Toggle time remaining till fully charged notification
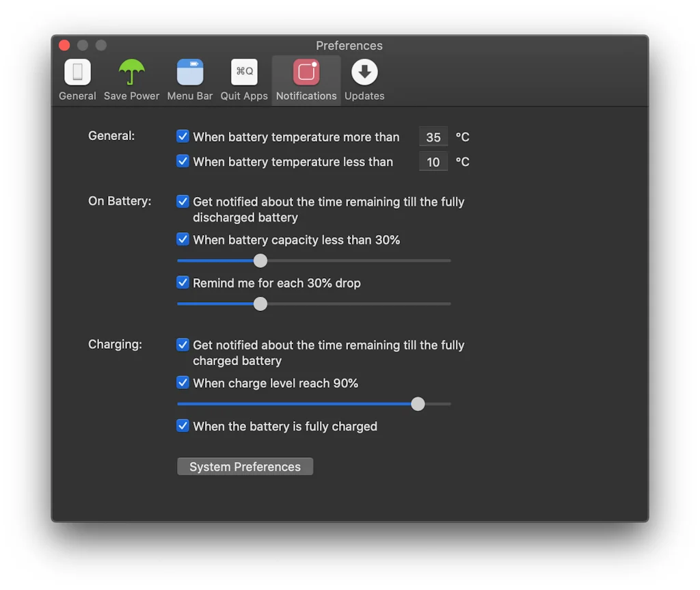Viewport: 700px width, 590px height. coord(183,345)
